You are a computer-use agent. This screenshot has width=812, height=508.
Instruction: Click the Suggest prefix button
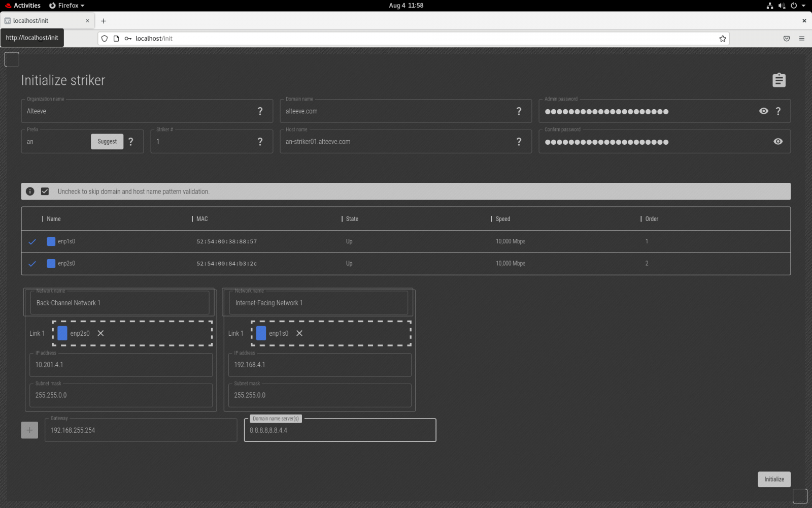pyautogui.click(x=107, y=142)
